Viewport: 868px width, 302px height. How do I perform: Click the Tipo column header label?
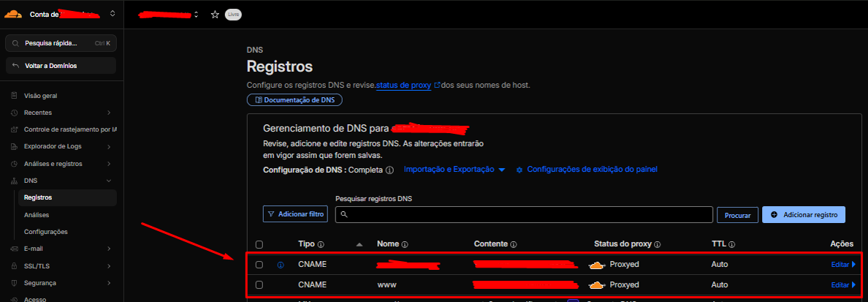[306, 244]
